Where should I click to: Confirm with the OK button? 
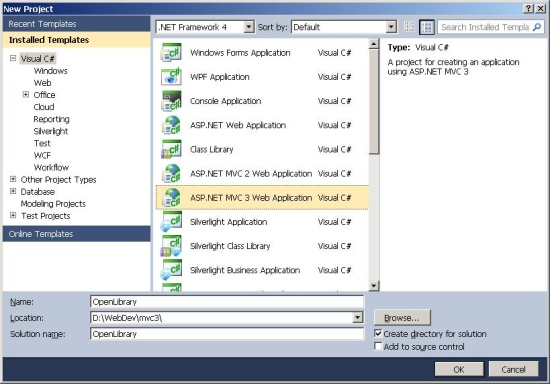point(459,369)
